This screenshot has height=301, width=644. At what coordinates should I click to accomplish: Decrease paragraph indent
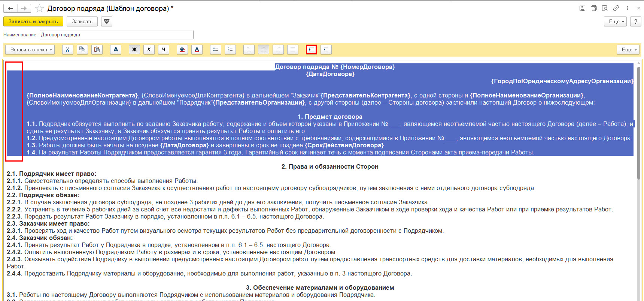pos(326,49)
